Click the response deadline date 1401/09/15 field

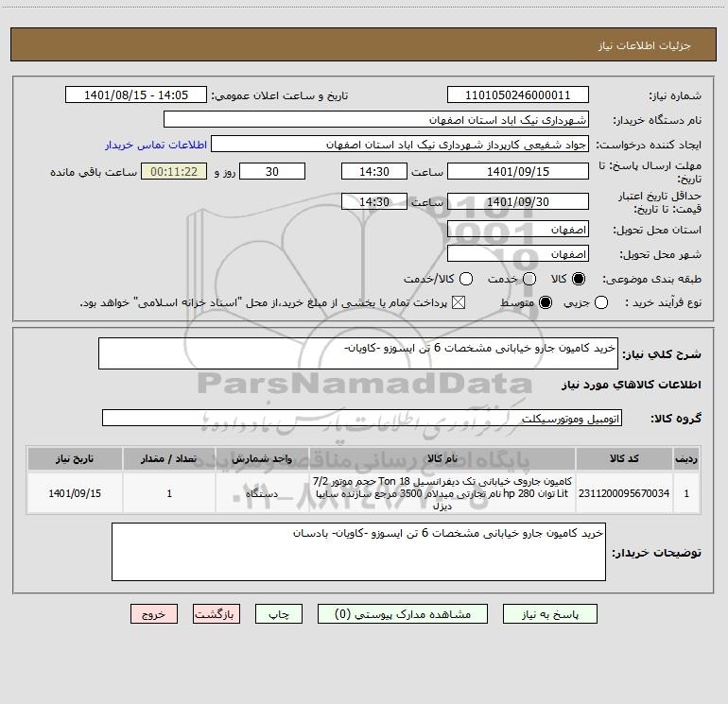(518, 171)
